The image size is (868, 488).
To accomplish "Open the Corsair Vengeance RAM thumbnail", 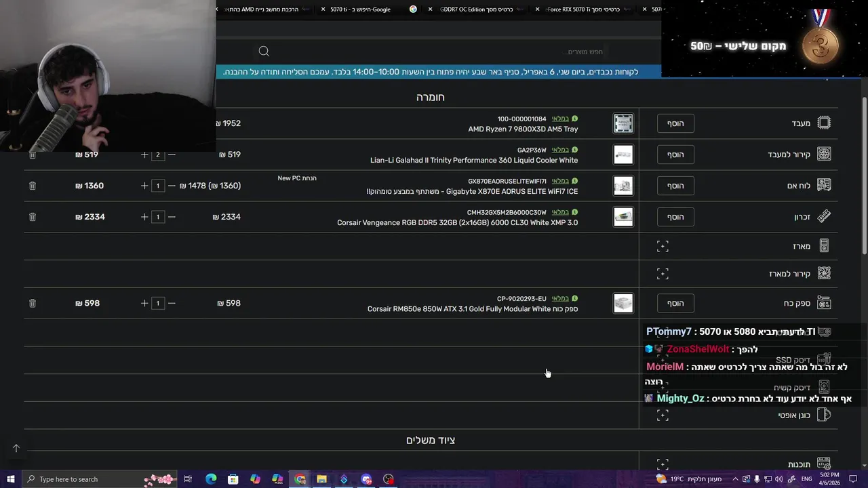I will pos(623,217).
